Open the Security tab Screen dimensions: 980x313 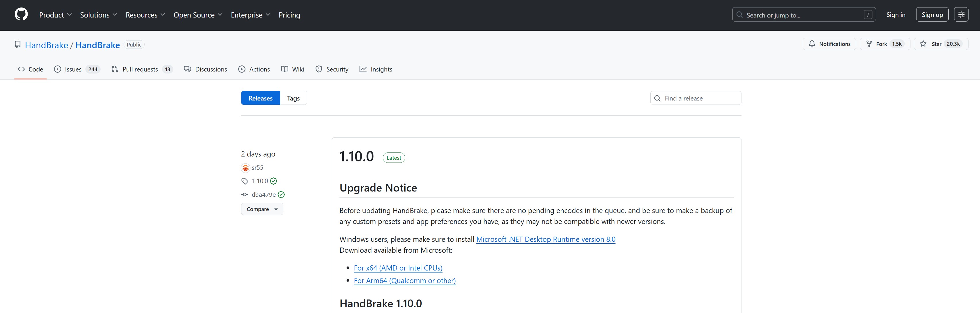click(332, 69)
